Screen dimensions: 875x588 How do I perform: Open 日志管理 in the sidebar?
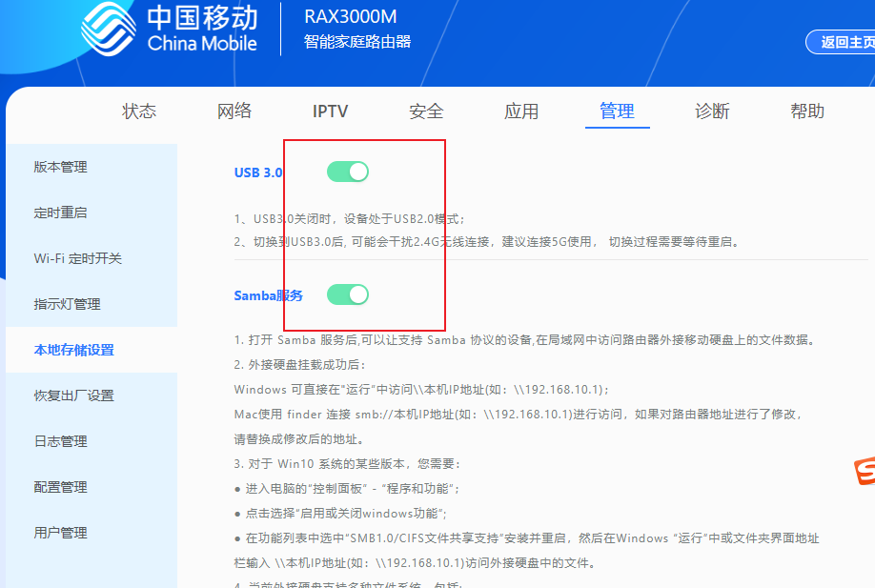[x=60, y=441]
